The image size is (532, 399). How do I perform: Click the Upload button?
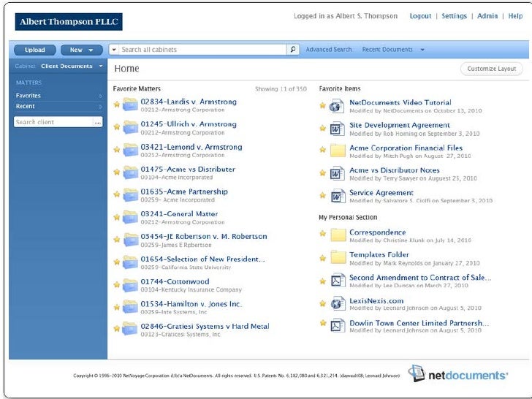[35, 50]
